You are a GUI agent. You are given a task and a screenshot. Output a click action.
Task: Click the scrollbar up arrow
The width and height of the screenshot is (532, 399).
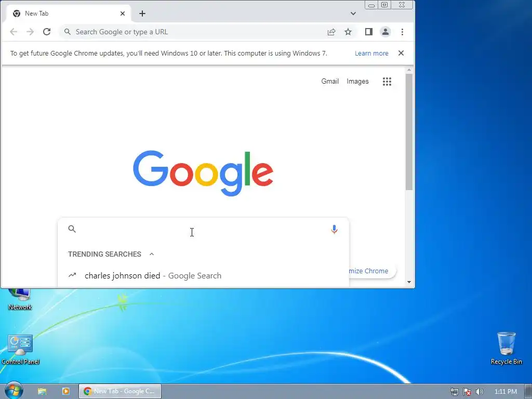(409, 70)
